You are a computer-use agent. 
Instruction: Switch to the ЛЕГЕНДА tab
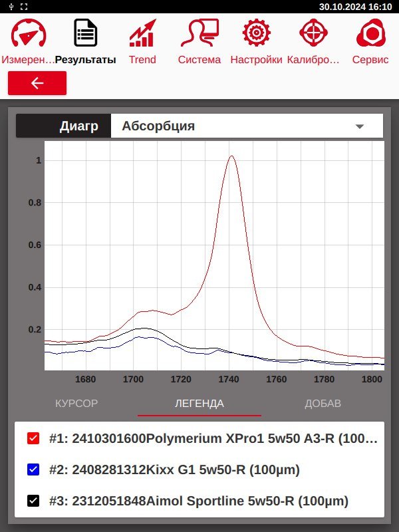click(199, 404)
